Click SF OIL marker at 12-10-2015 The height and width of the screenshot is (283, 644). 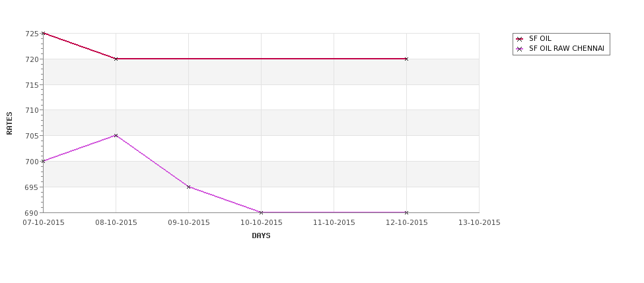407,59
